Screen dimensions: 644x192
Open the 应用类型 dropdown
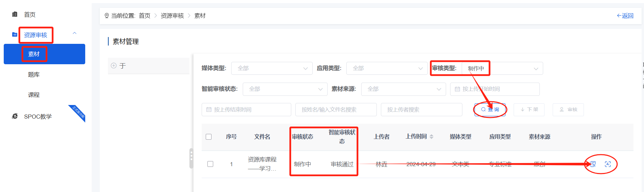coord(386,68)
